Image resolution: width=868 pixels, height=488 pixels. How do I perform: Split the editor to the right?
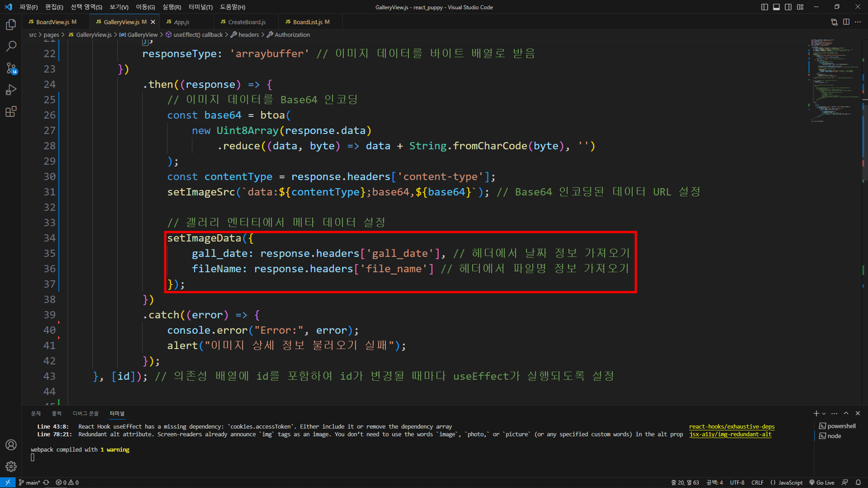pos(846,22)
